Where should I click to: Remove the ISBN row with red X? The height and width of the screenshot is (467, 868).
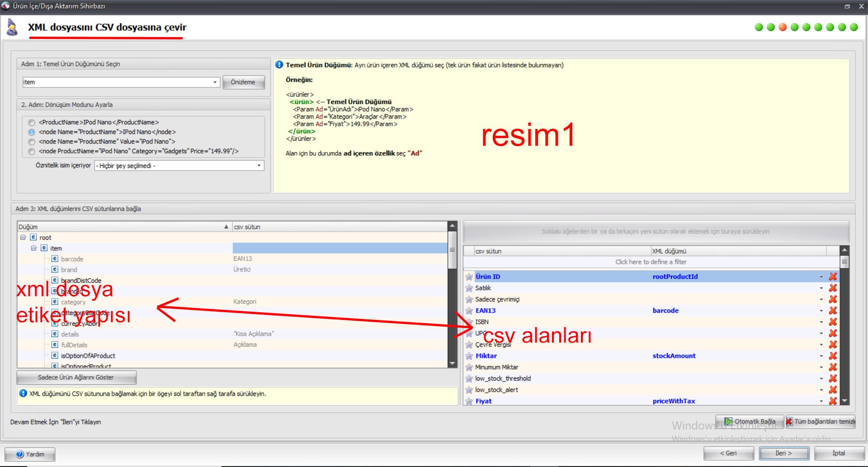coord(833,322)
